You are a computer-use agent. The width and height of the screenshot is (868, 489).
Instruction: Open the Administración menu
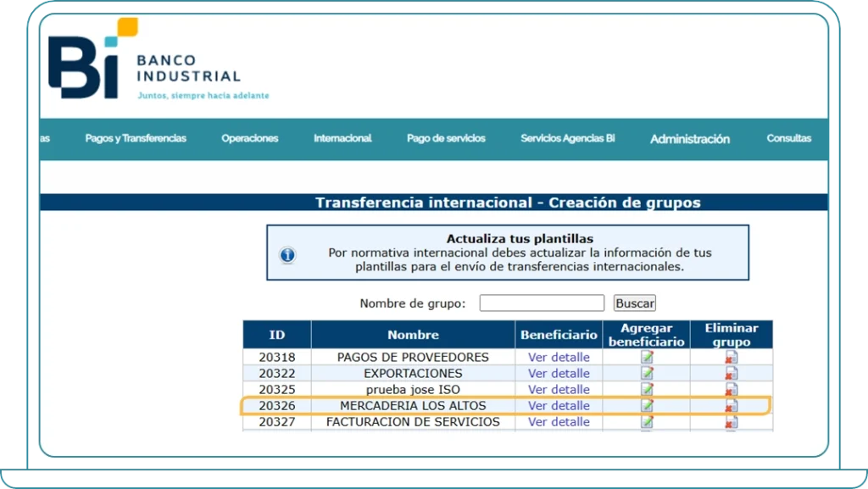tap(688, 138)
